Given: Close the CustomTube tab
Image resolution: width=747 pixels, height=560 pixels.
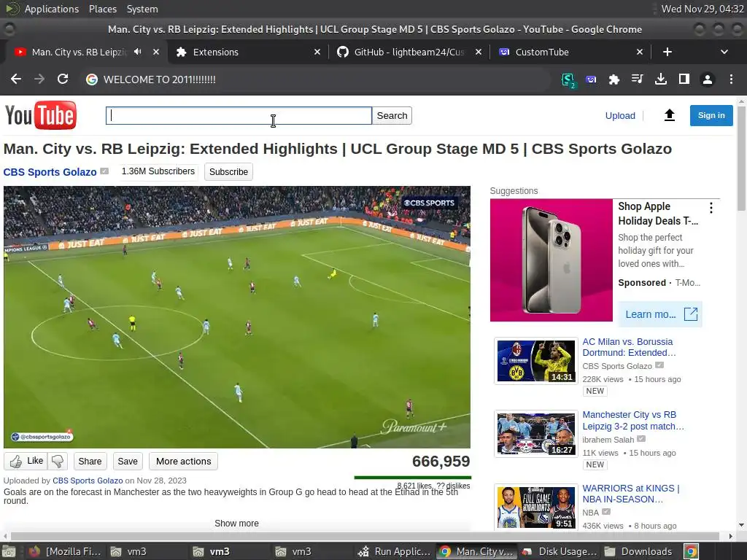Looking at the screenshot, I should pyautogui.click(x=640, y=52).
